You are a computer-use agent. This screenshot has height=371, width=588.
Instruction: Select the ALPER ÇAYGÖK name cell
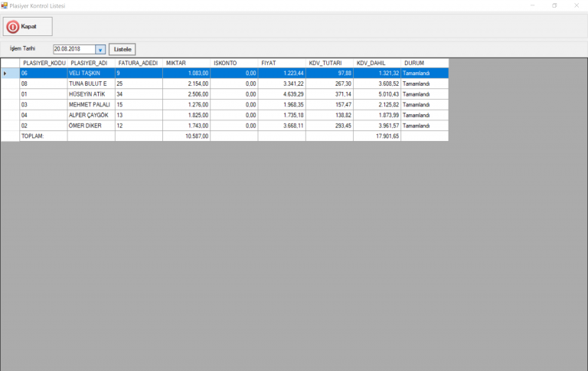click(x=90, y=115)
